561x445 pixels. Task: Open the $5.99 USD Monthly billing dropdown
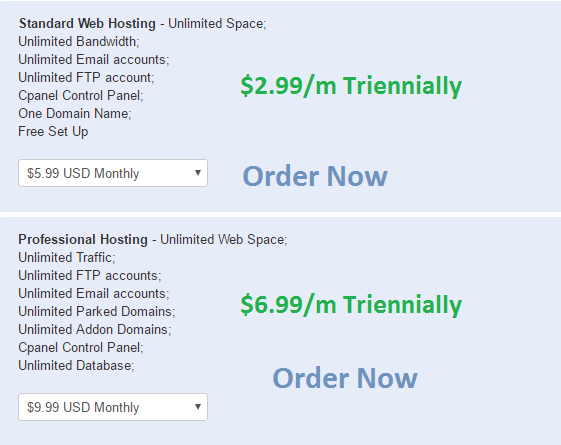click(113, 173)
